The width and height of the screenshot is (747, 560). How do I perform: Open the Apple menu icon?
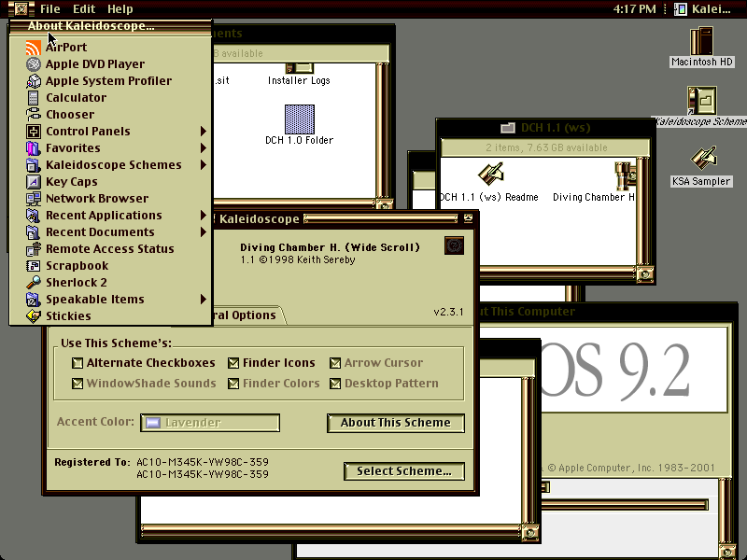[x=21, y=8]
